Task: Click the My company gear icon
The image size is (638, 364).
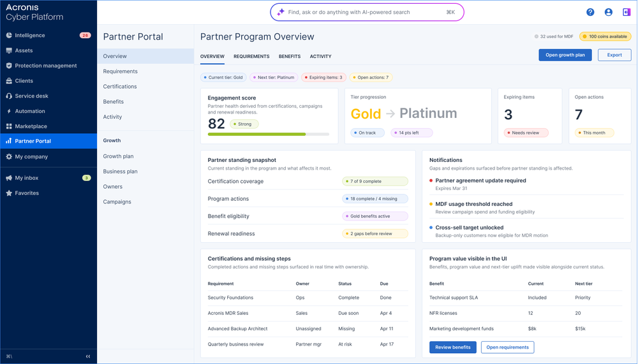Action: [x=9, y=157]
